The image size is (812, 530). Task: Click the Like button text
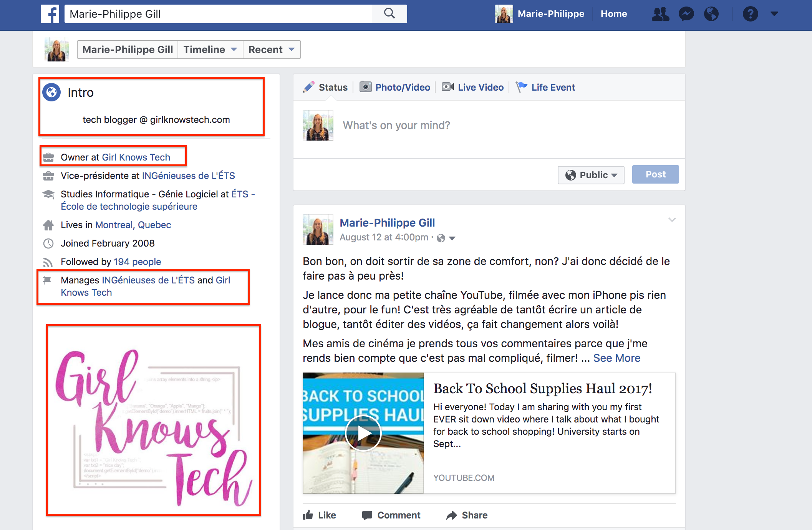327,515
